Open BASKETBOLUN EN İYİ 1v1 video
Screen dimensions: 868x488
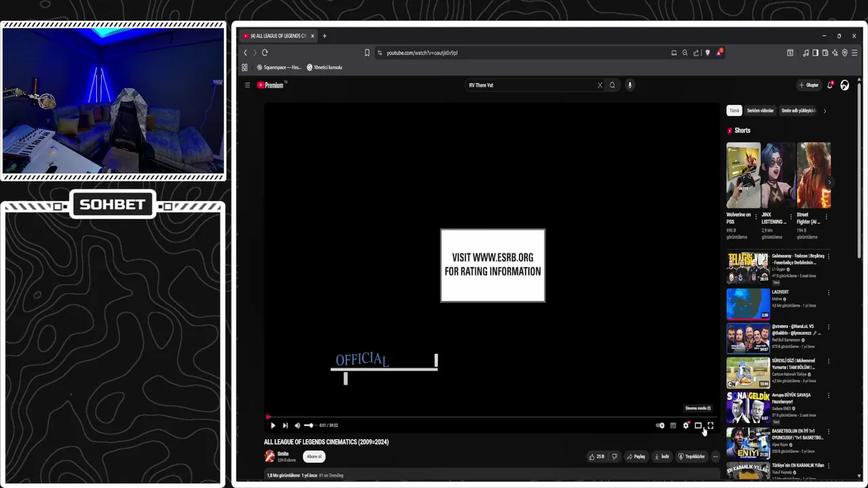(x=748, y=442)
